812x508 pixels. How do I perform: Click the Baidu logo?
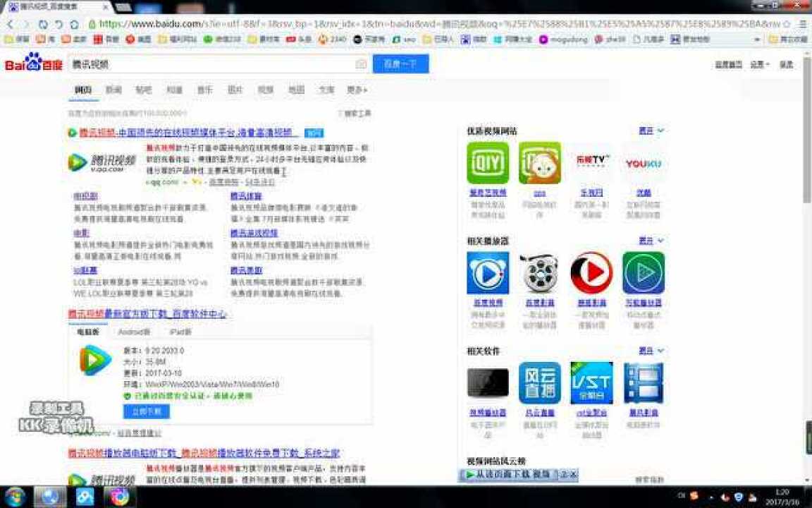[34, 63]
